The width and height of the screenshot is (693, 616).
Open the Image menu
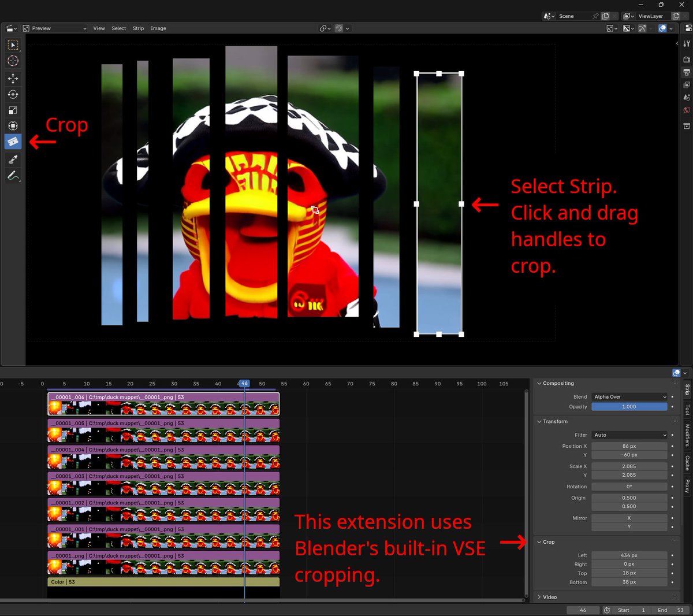(x=158, y=28)
